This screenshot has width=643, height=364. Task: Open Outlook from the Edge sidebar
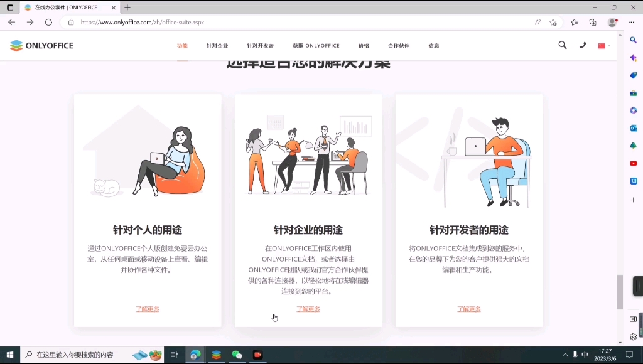point(634,127)
